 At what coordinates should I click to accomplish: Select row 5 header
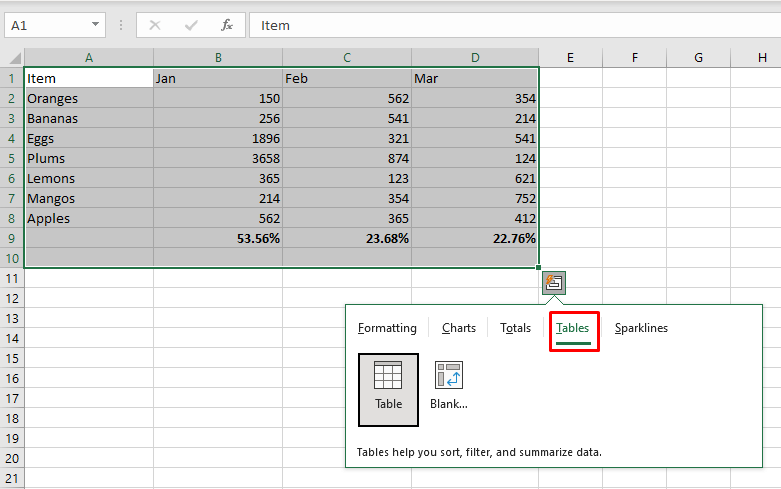(x=12, y=158)
